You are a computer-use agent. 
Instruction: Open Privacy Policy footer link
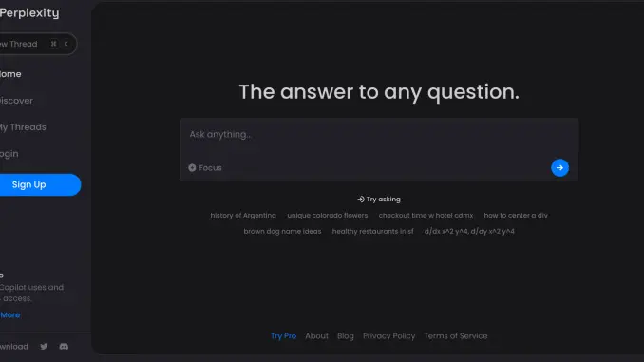(388, 336)
